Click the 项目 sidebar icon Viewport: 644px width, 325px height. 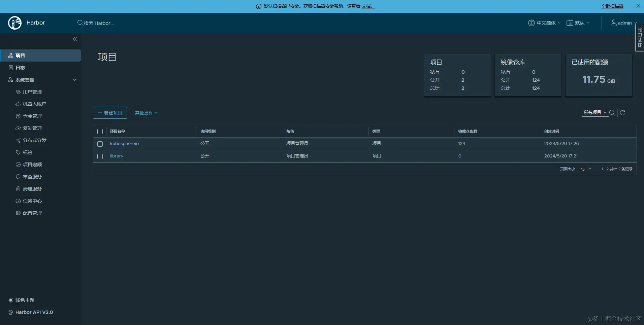tap(11, 56)
